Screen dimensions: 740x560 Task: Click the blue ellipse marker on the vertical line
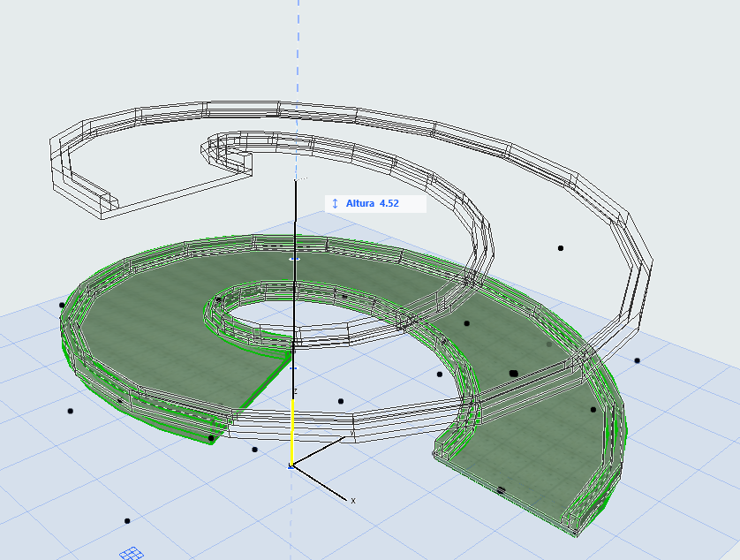click(295, 259)
